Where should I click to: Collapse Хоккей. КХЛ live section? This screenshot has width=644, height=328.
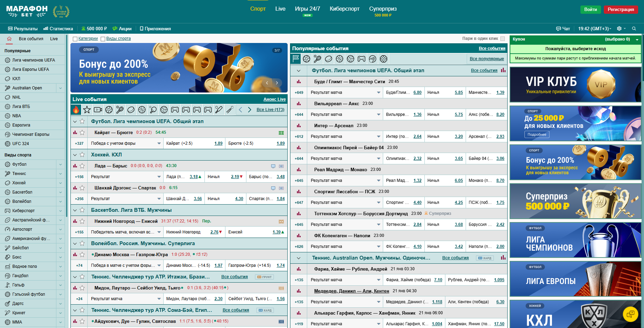[x=75, y=155]
